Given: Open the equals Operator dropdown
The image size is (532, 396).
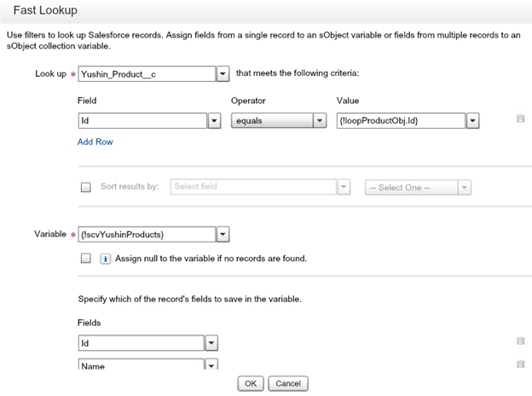Looking at the screenshot, I should [321, 120].
